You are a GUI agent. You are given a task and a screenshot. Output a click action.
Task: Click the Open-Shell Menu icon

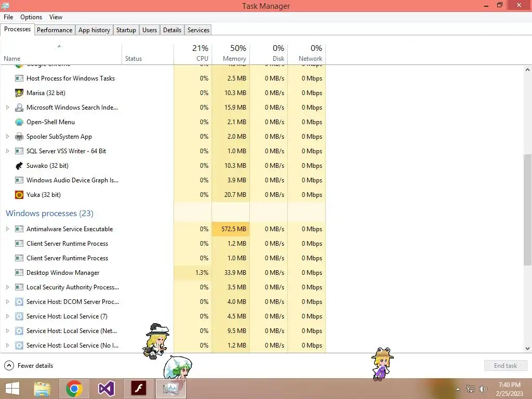click(x=19, y=122)
